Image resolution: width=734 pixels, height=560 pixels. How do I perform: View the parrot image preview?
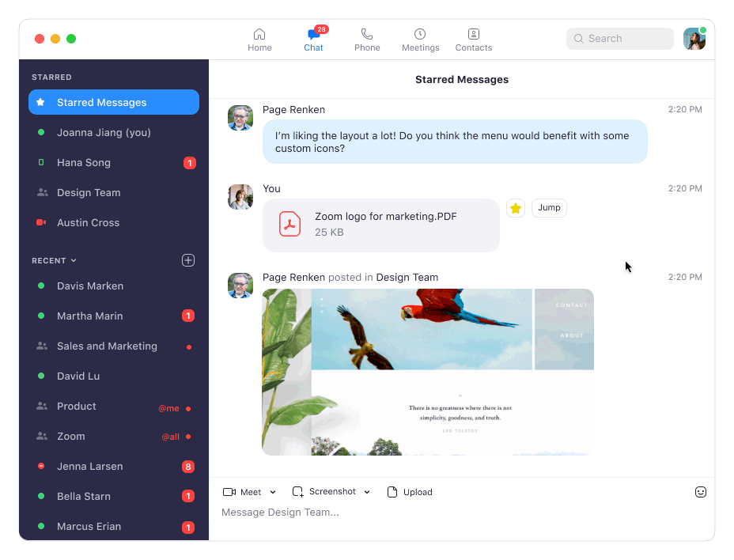(427, 372)
